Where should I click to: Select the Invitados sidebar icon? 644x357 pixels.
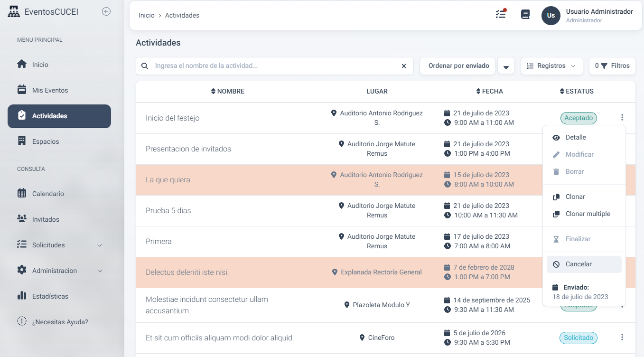(x=22, y=219)
